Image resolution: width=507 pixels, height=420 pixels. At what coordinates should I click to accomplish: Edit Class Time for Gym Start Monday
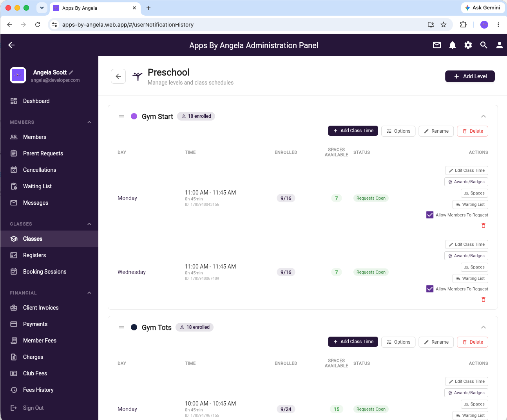(467, 170)
